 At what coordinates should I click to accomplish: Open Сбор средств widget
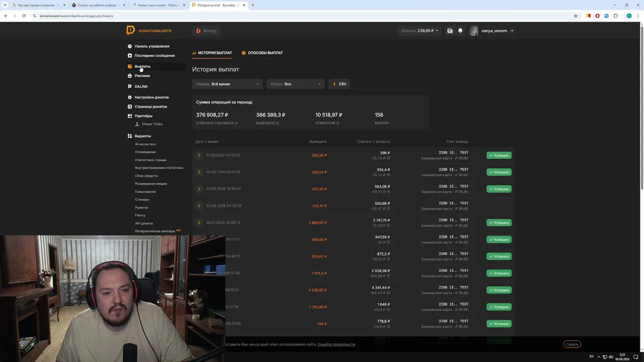point(146,176)
